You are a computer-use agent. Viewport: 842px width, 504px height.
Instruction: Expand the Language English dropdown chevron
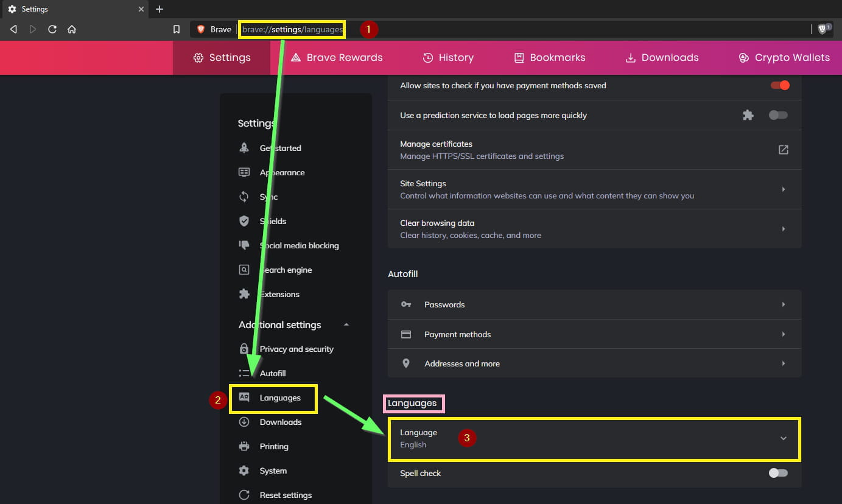(784, 438)
